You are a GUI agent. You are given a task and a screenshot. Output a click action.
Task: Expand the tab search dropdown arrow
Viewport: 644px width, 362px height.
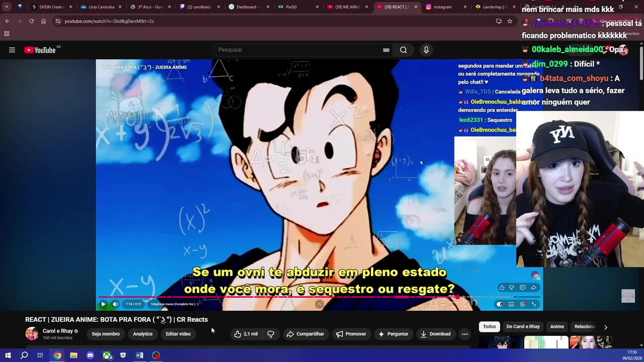click(x=7, y=7)
